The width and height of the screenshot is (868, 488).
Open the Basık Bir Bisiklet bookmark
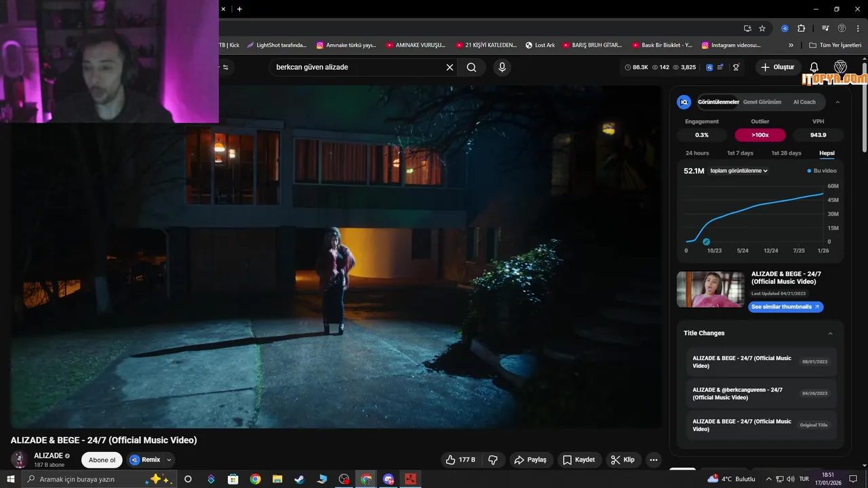click(662, 45)
